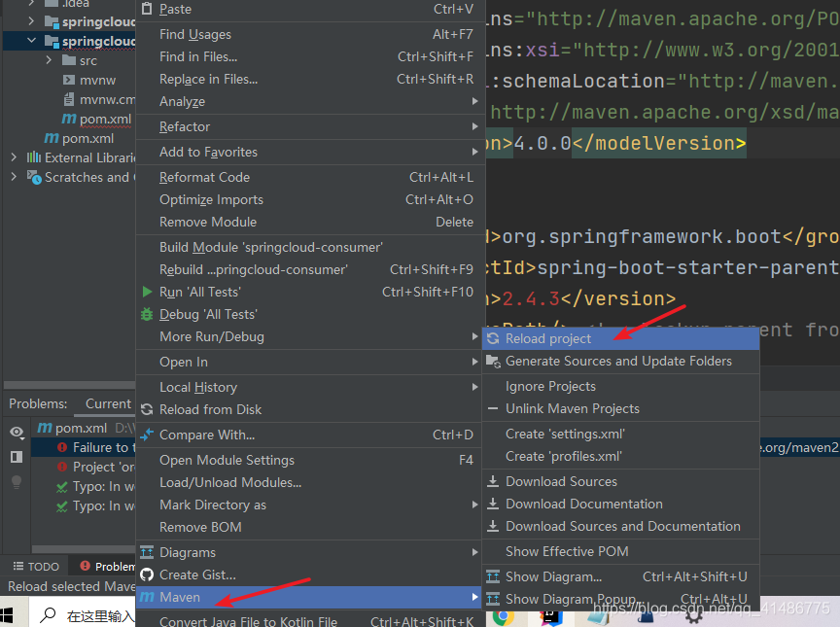The height and width of the screenshot is (627, 840).
Task: Choose Replace in Files...
Action: coord(311,80)
